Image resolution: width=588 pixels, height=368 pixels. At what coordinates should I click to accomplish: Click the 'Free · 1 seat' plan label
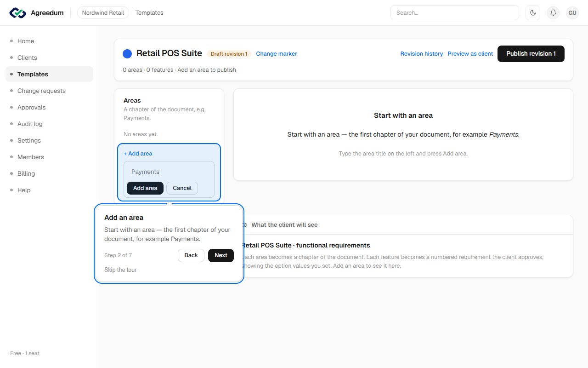(x=25, y=353)
